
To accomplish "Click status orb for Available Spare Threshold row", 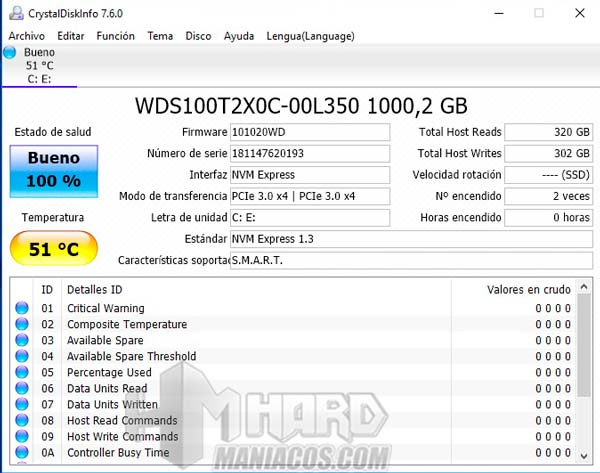I will (22, 356).
